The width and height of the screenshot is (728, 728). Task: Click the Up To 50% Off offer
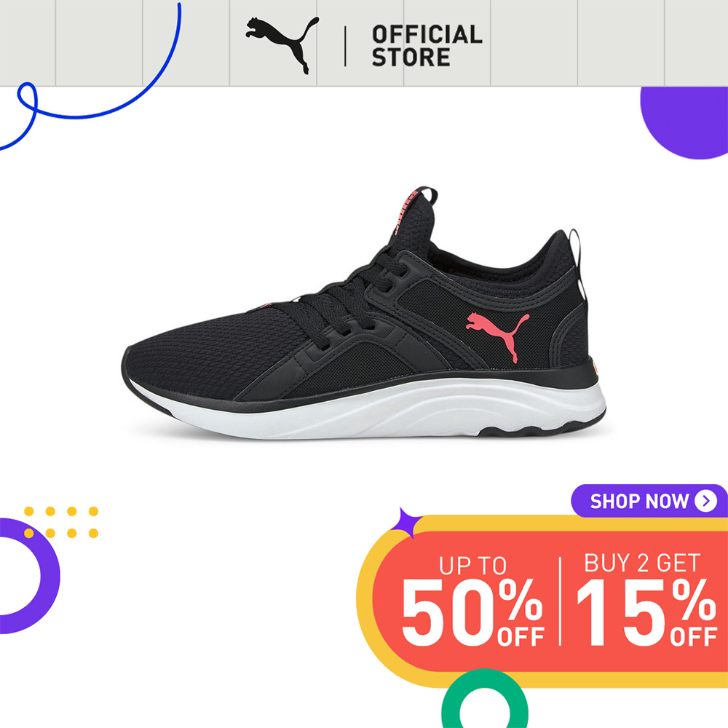(x=472, y=601)
